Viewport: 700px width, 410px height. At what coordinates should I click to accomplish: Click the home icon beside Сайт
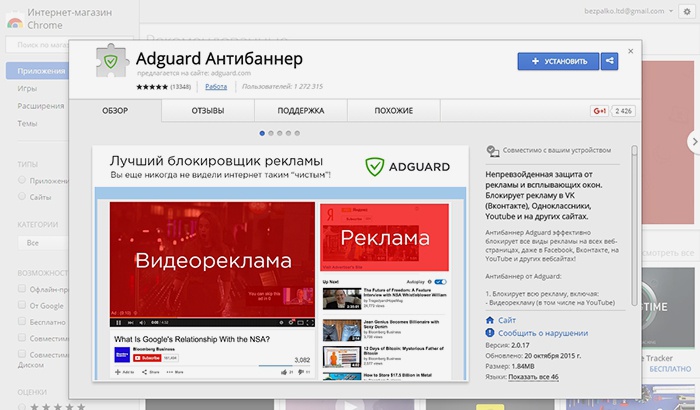coord(490,320)
